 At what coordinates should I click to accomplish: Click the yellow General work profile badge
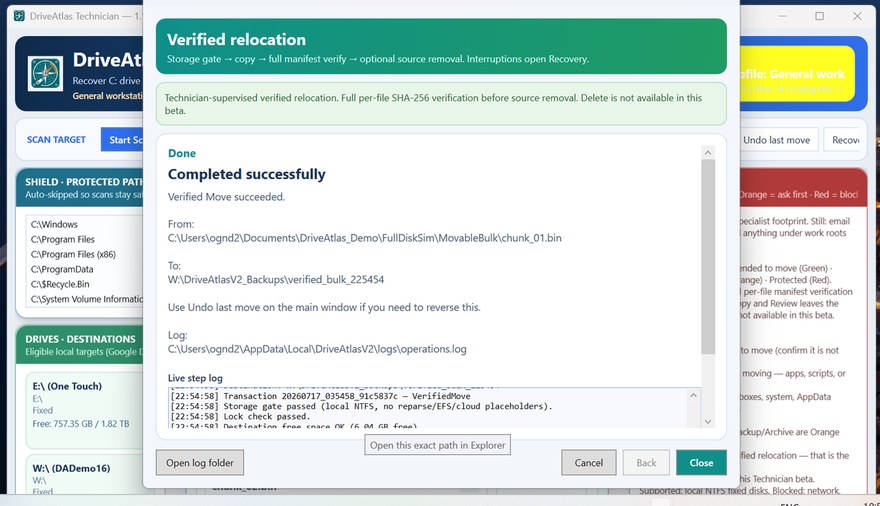tap(797, 75)
